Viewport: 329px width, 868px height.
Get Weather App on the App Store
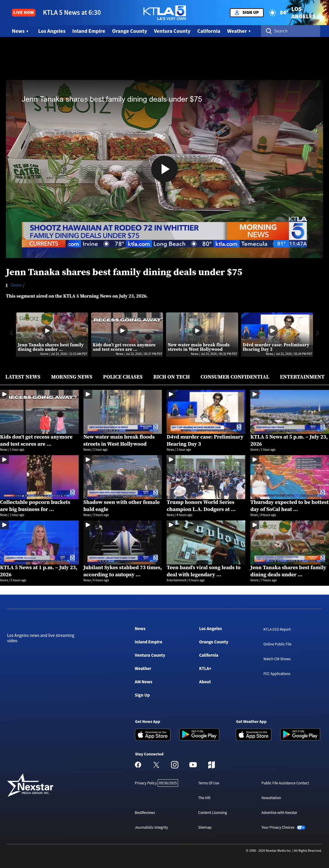click(x=254, y=735)
